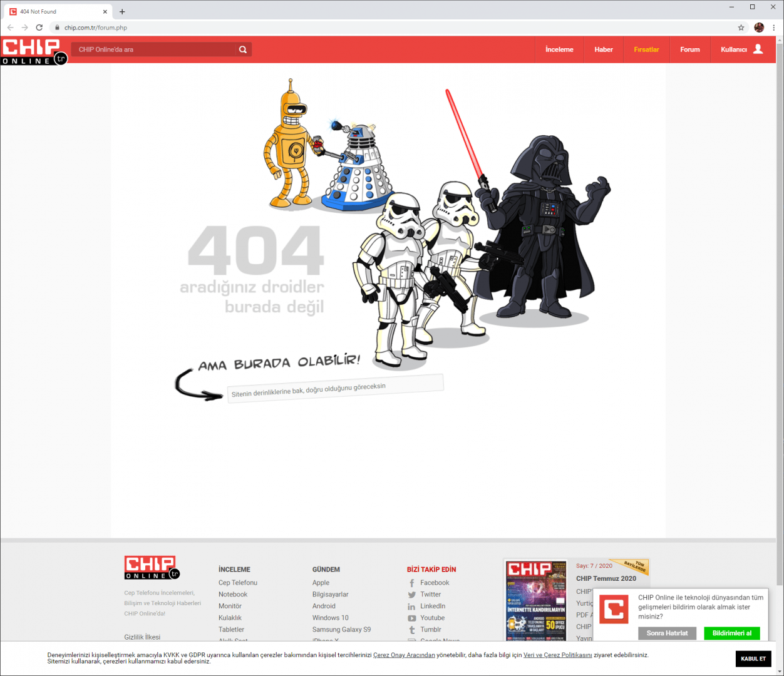Click the Samsung Galaxy S9 footer link
This screenshot has height=676, width=784.
(x=341, y=630)
